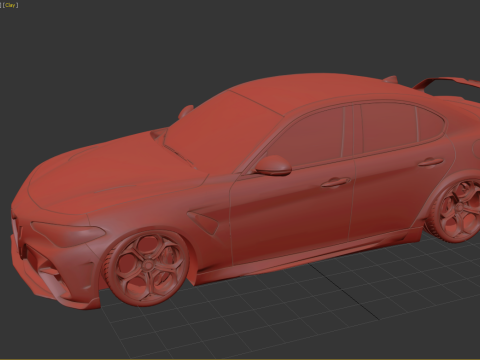Open the Clay viewport shading menu

click(x=10, y=5)
